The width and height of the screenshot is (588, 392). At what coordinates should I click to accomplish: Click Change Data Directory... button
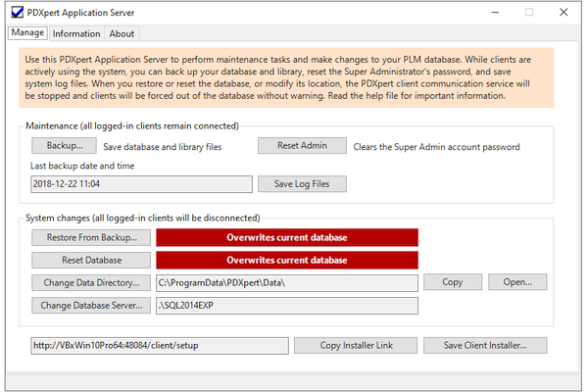pos(91,283)
